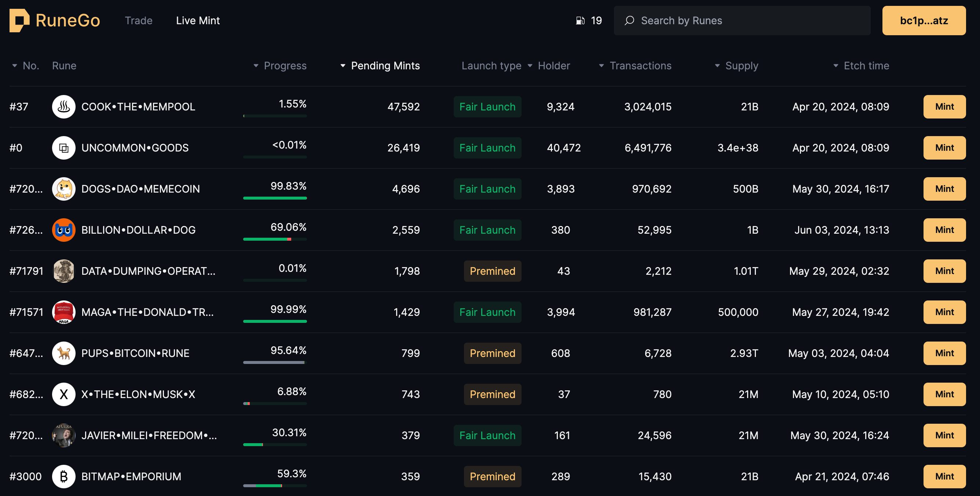Click the DOGS•DAO•MEMECOIN doge icon
The width and height of the screenshot is (980, 496).
point(63,189)
